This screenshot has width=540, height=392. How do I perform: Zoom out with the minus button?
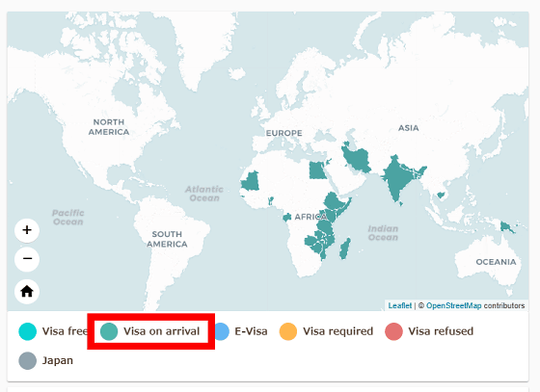[27, 259]
